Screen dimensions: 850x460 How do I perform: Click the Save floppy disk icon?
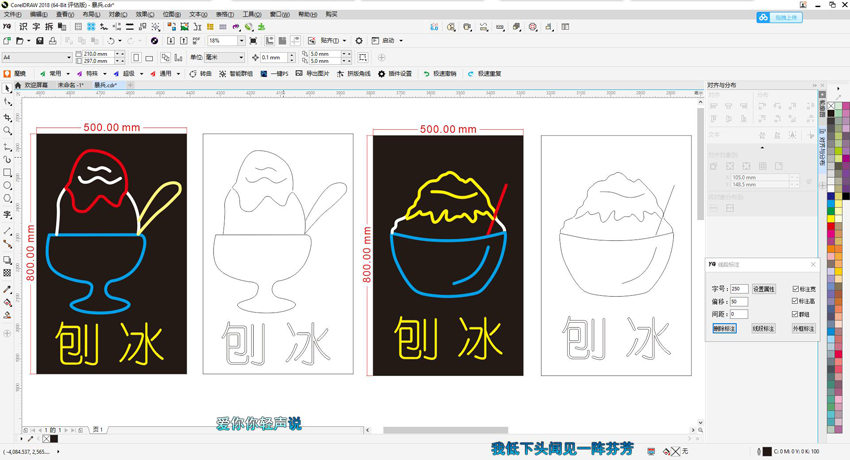(40, 41)
